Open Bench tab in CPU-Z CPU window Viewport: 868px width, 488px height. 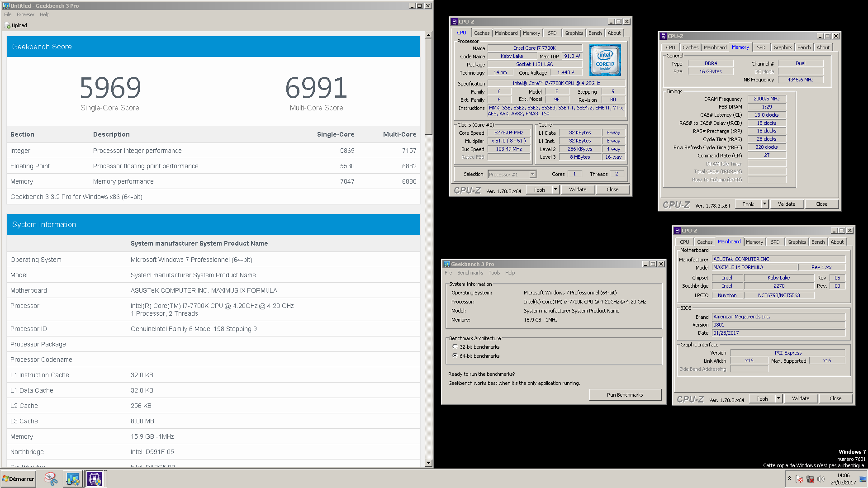click(595, 33)
